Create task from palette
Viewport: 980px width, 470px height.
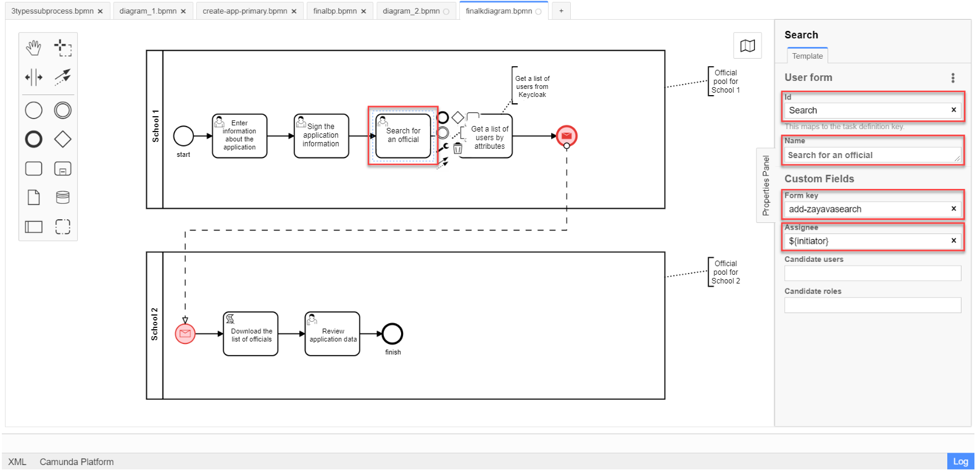pos(33,169)
